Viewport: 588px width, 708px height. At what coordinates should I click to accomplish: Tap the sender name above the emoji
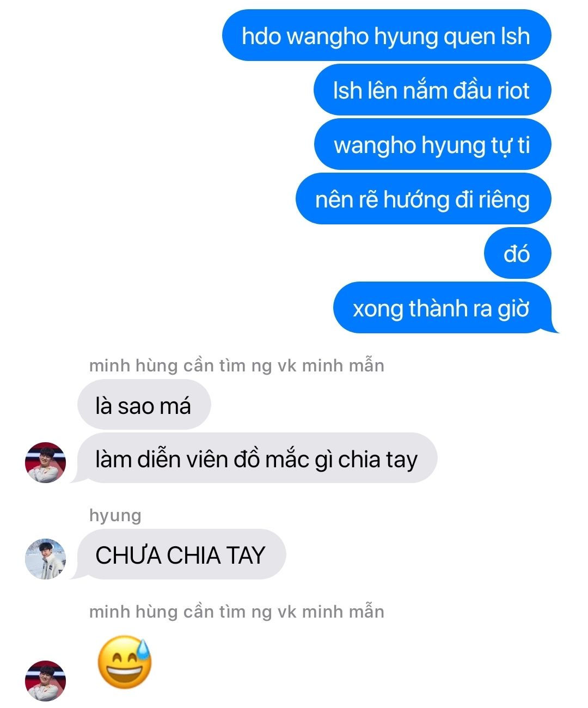click(x=237, y=612)
